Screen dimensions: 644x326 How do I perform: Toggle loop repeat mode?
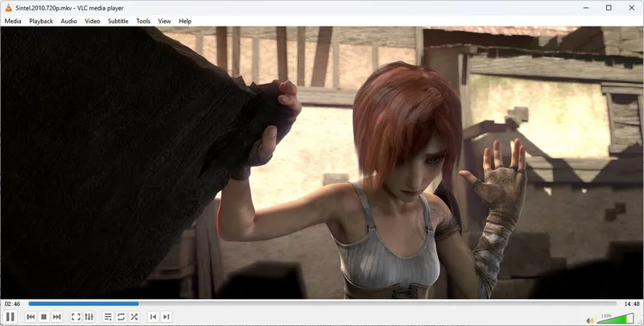coord(122,316)
